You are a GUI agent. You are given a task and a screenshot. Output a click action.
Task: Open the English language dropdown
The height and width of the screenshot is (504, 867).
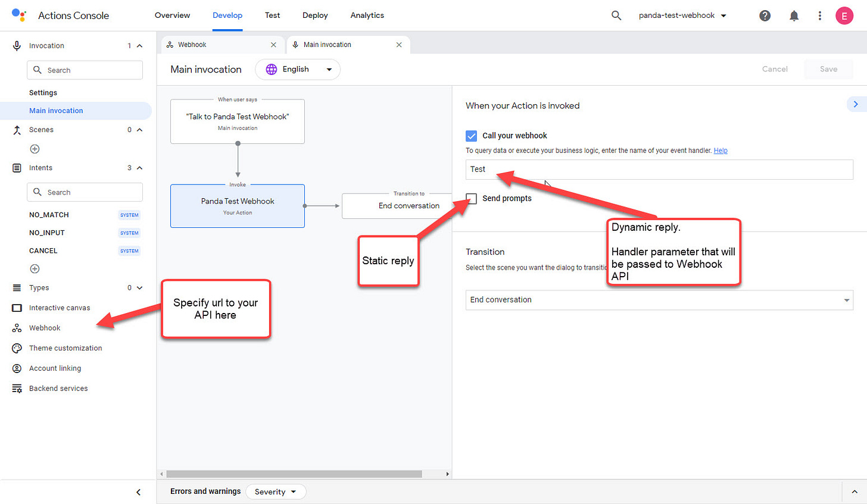(298, 69)
